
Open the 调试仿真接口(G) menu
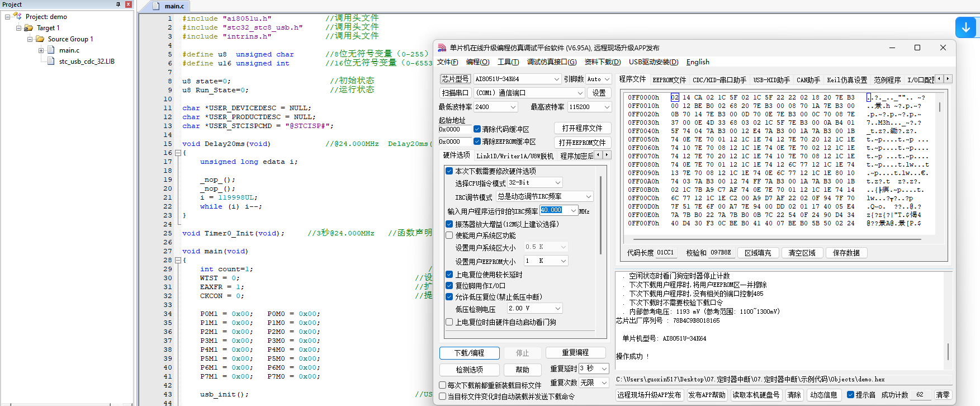[x=552, y=62]
